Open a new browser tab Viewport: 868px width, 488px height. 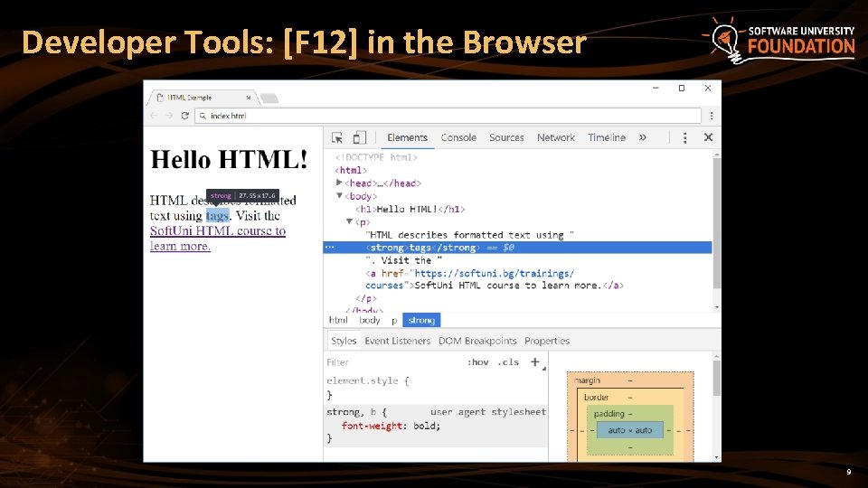click(269, 99)
